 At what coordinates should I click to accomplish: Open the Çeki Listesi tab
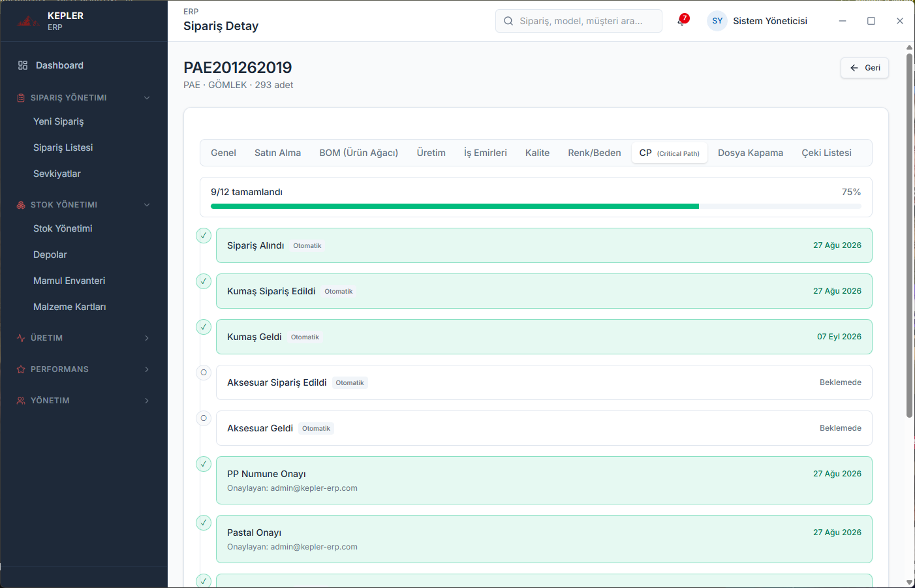[x=826, y=153]
